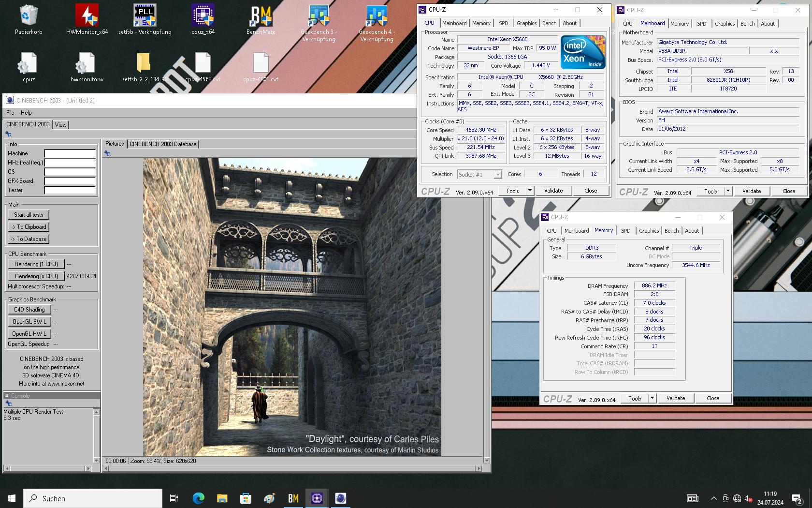Click the Machine input field
Image resolution: width=812 pixels, height=508 pixels.
(x=70, y=154)
